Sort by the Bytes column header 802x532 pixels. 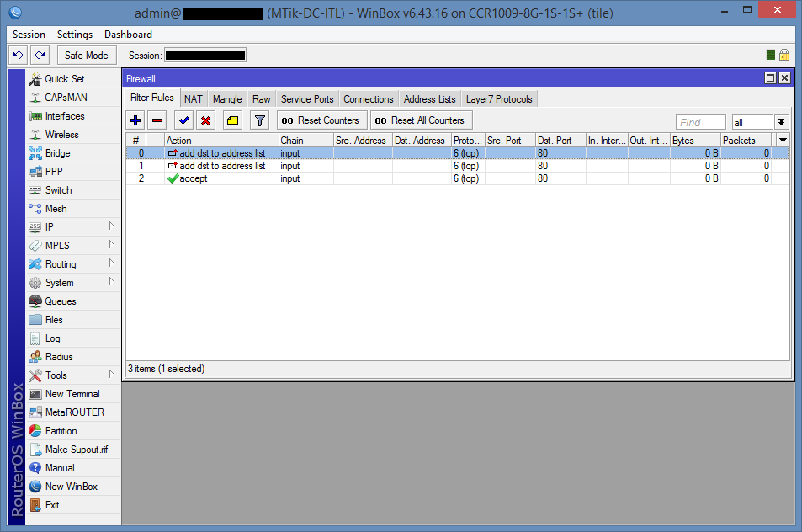695,141
